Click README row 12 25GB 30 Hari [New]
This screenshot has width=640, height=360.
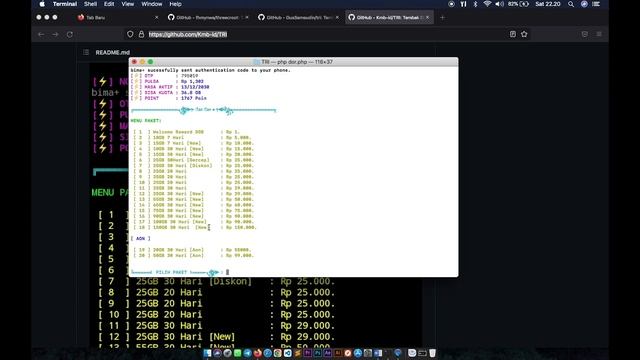coord(216,336)
